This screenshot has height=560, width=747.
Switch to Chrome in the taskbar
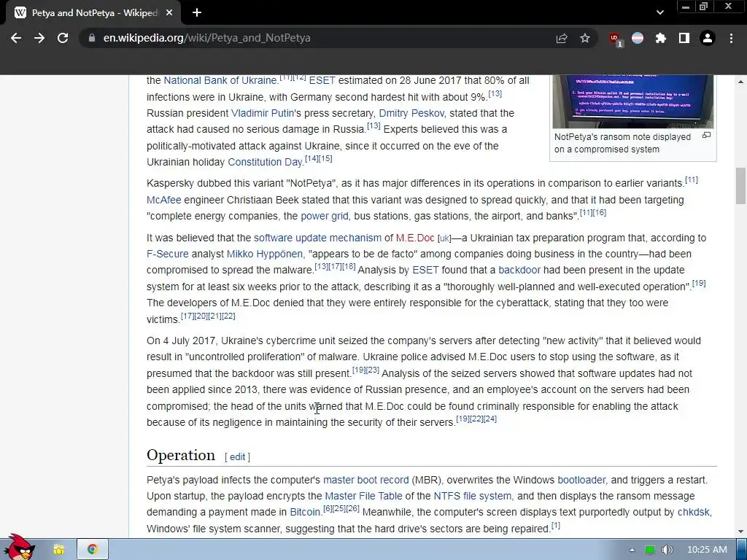click(93, 550)
